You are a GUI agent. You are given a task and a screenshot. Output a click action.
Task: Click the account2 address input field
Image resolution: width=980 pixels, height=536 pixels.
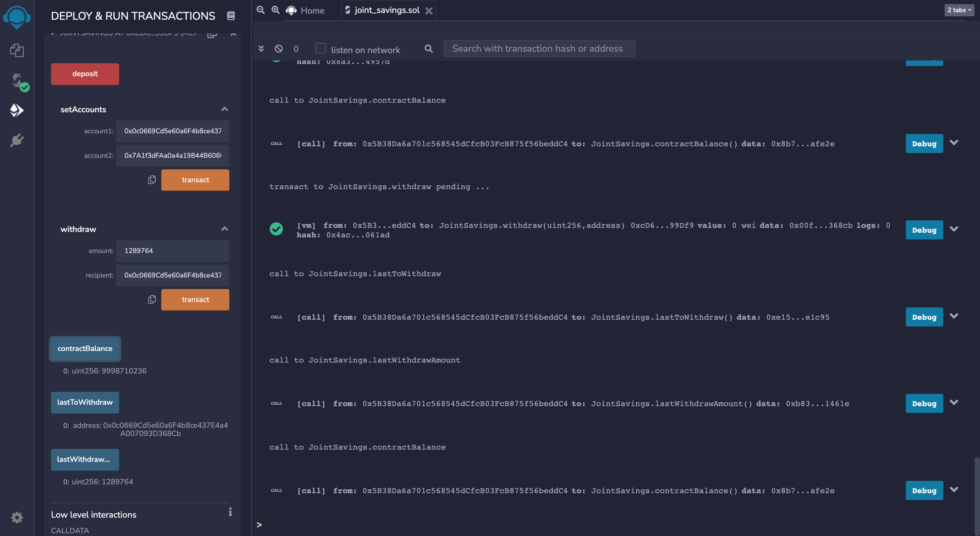point(173,156)
